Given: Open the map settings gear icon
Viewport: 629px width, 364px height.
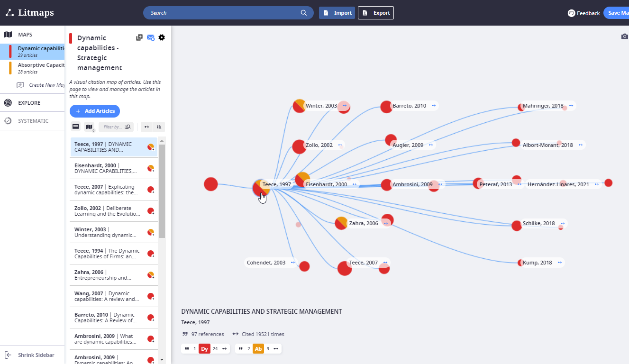Looking at the screenshot, I should pos(162,37).
